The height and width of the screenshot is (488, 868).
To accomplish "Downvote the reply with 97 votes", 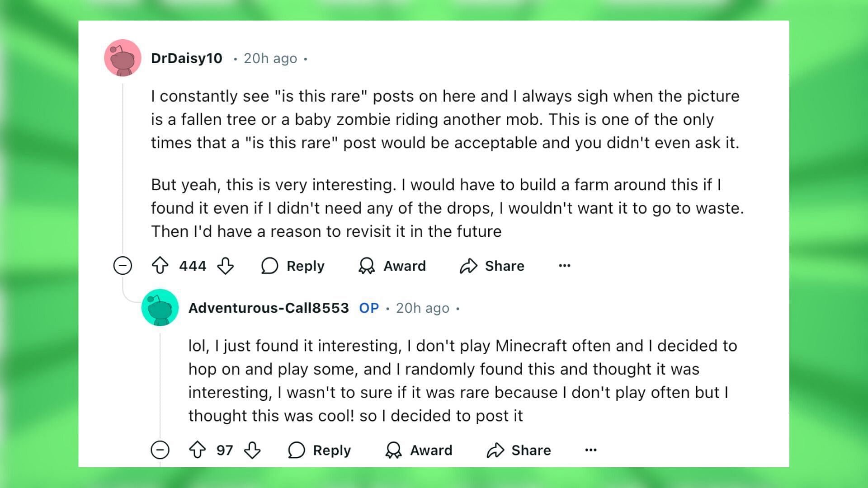I will pos(252,450).
